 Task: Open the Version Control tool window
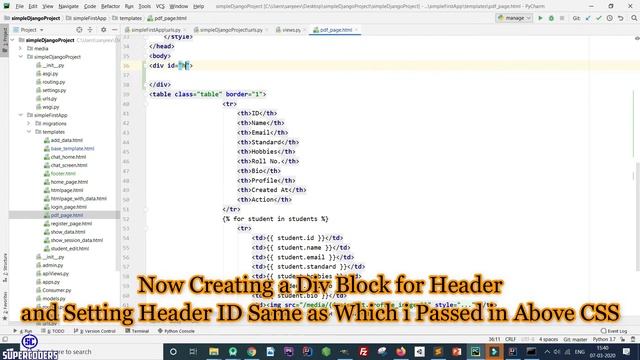point(95,331)
